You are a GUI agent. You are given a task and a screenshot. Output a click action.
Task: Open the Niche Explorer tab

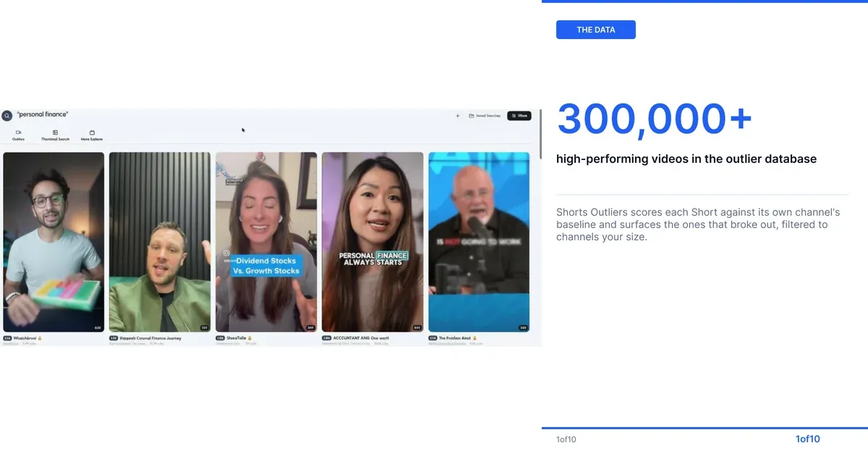click(92, 135)
